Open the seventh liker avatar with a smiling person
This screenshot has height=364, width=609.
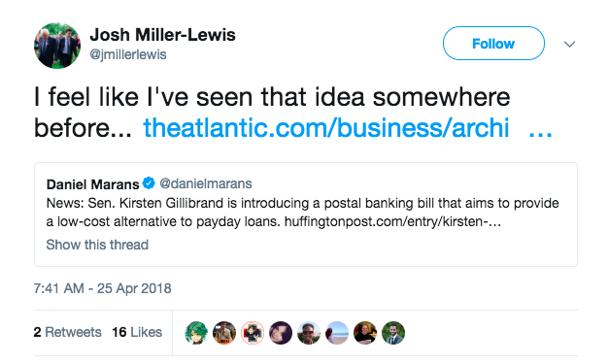tap(365, 333)
